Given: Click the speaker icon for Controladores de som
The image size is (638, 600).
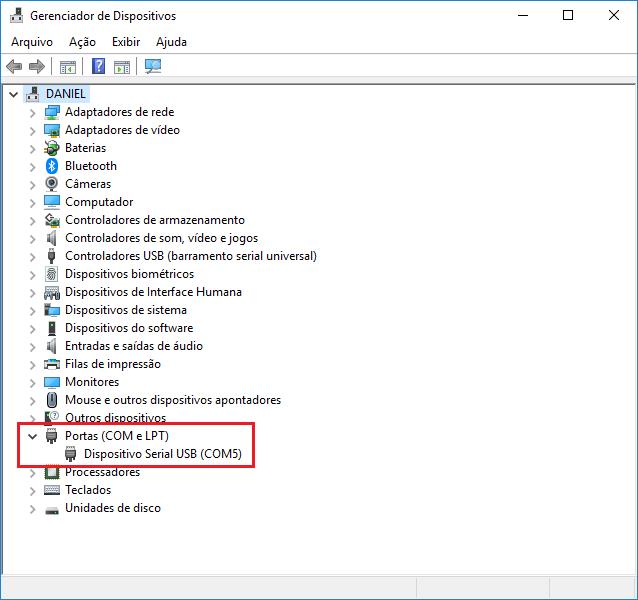Looking at the screenshot, I should (51, 238).
